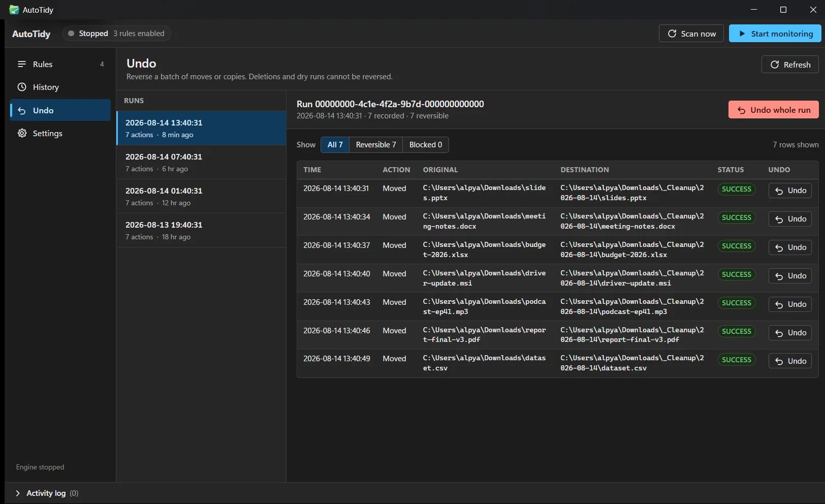Viewport: 825px width, 504px height.
Task: Click the Undo whole run button
Action: 773,110
